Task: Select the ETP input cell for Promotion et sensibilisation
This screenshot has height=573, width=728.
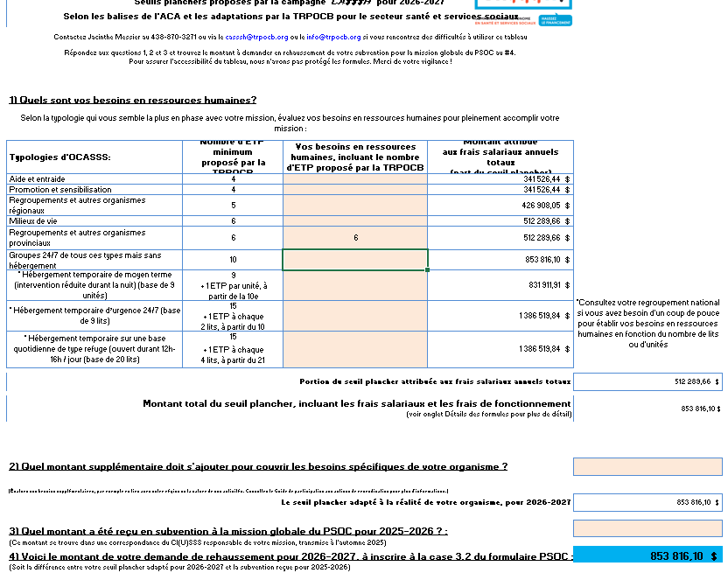Action: [354, 189]
